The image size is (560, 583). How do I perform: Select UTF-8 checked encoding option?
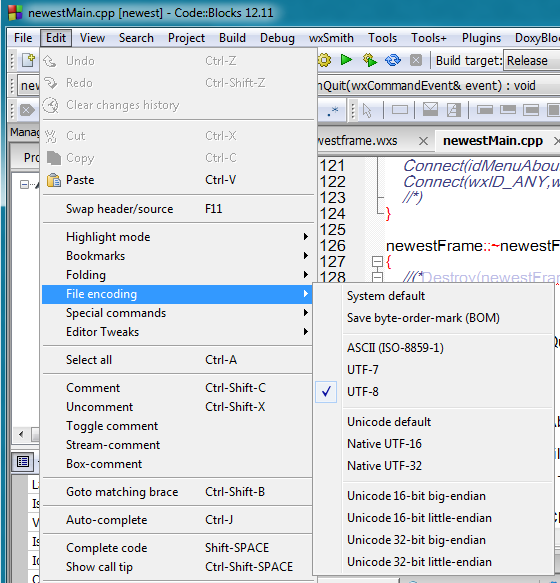[433, 392]
